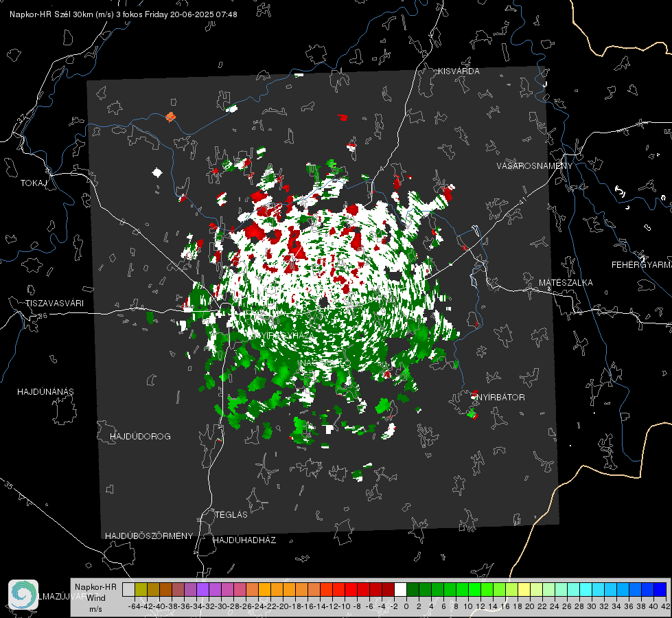Click the HAJDÚDOROG town label

point(140,436)
